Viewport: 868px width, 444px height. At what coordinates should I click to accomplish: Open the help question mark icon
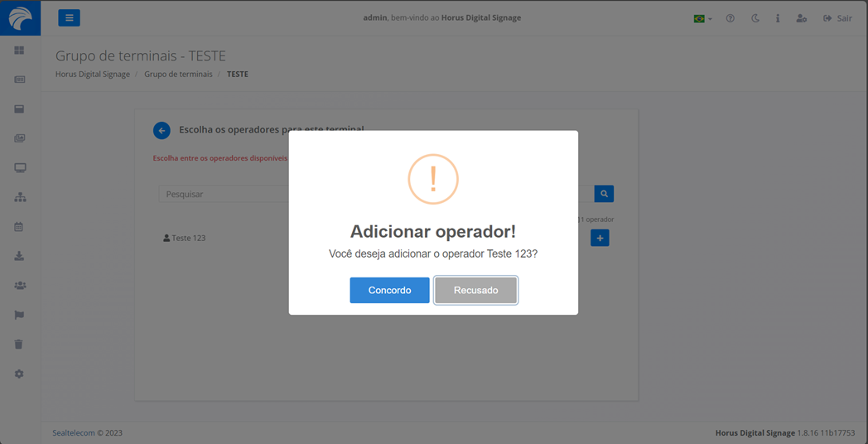(730, 18)
